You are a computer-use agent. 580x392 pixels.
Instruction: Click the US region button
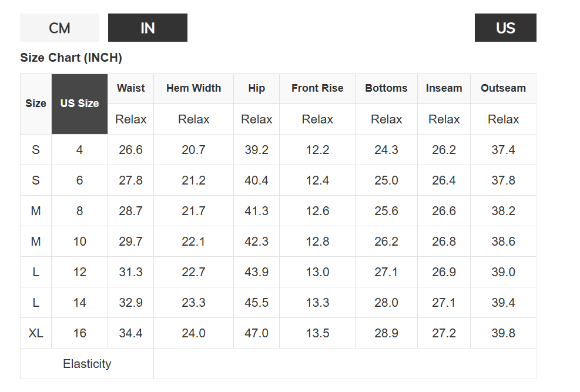pyautogui.click(x=505, y=28)
